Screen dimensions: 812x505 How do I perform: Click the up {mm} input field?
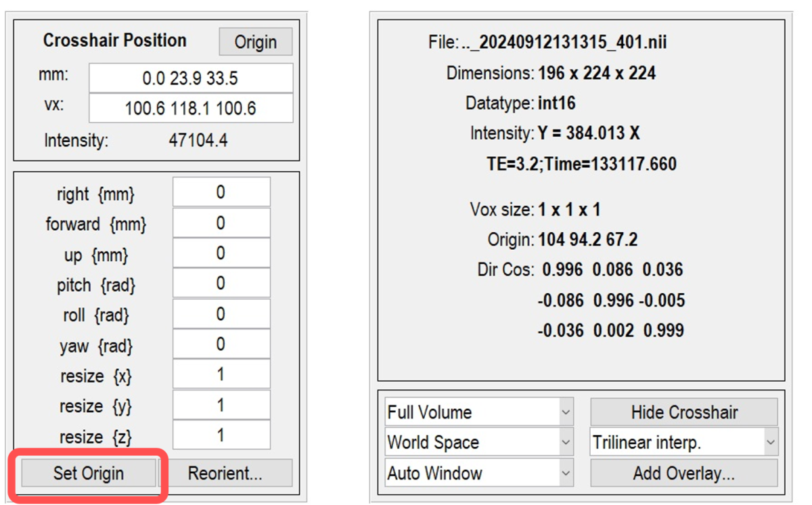221,253
